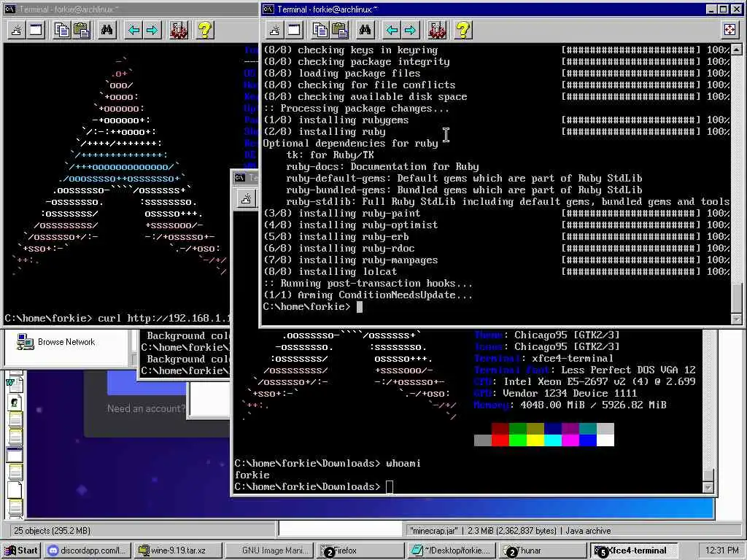747x560 pixels.
Task: Click Paste icon in left background terminal
Action: 82,31
